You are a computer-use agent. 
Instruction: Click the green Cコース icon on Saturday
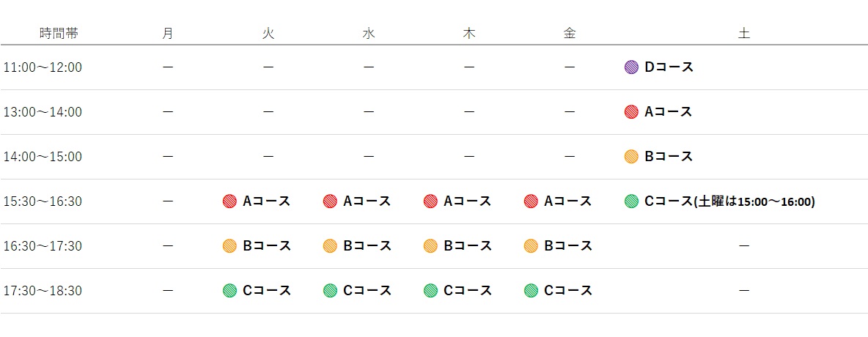[631, 201]
